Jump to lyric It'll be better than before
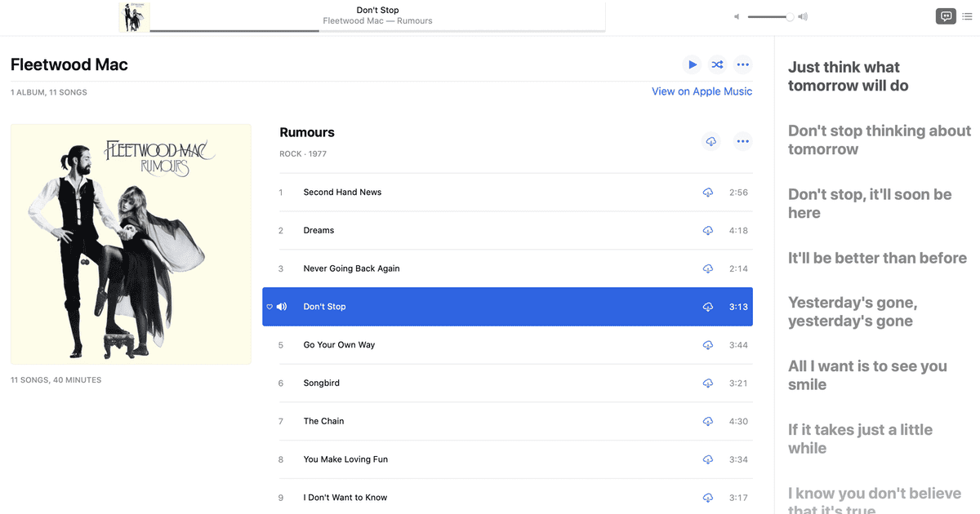The width and height of the screenshot is (980, 514). 877,258
